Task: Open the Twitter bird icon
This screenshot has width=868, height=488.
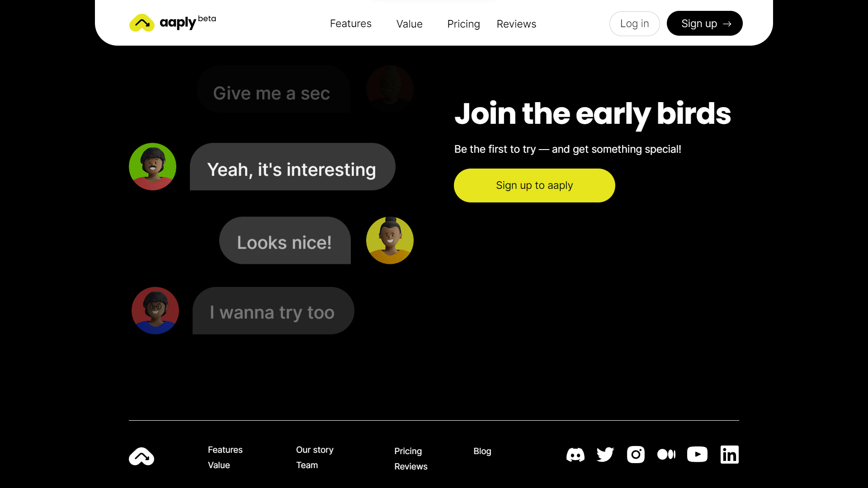Action: point(605,455)
